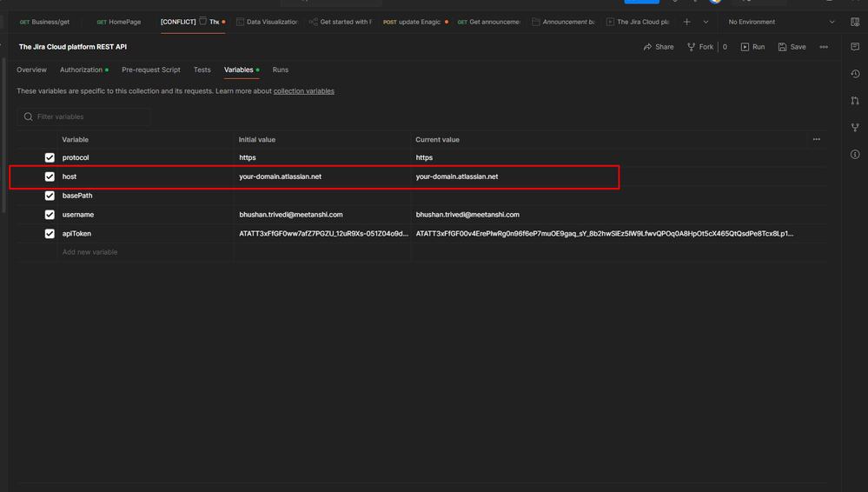Open more actions next to Save
Image resolution: width=868 pixels, height=492 pixels.
click(x=824, y=47)
